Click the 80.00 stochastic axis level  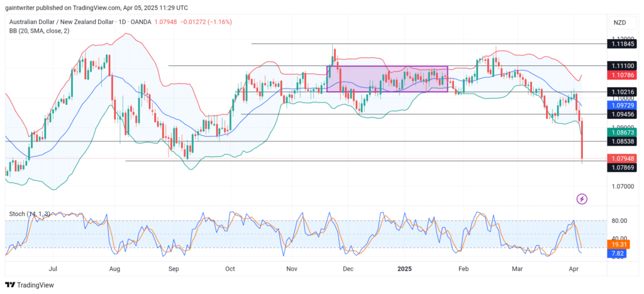tap(619, 220)
